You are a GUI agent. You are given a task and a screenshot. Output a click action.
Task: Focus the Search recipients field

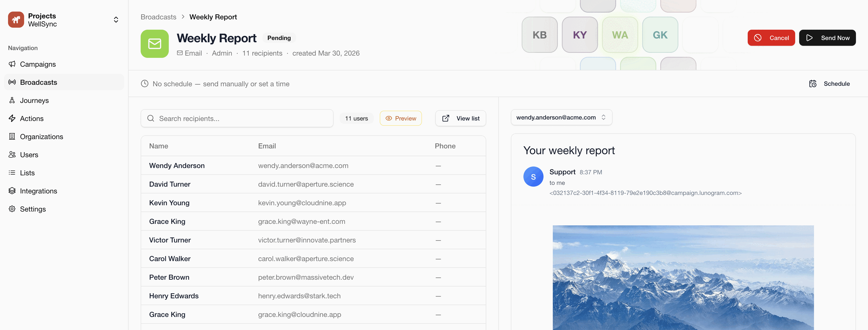pos(237,118)
